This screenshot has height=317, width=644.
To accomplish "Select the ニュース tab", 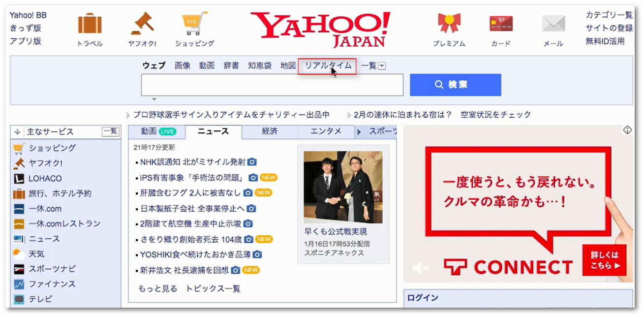I will coord(214,131).
